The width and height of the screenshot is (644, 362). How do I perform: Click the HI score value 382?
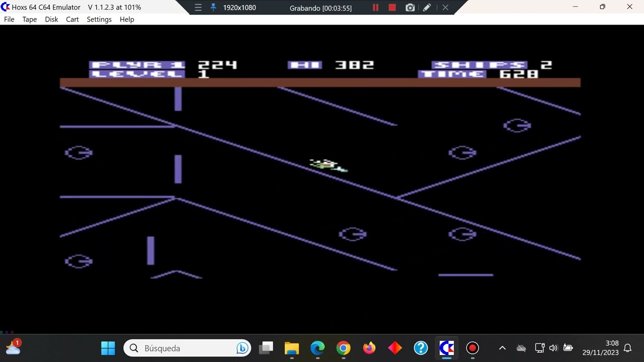pyautogui.click(x=355, y=65)
